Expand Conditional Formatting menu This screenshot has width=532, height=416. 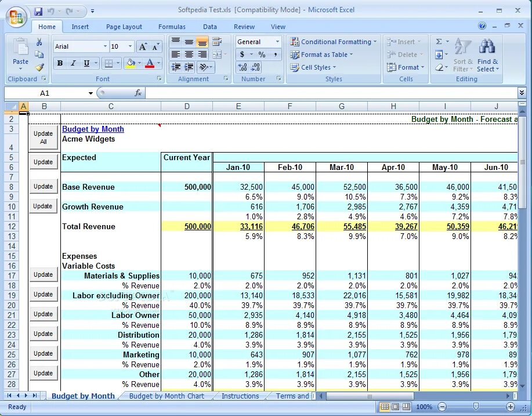pos(334,42)
